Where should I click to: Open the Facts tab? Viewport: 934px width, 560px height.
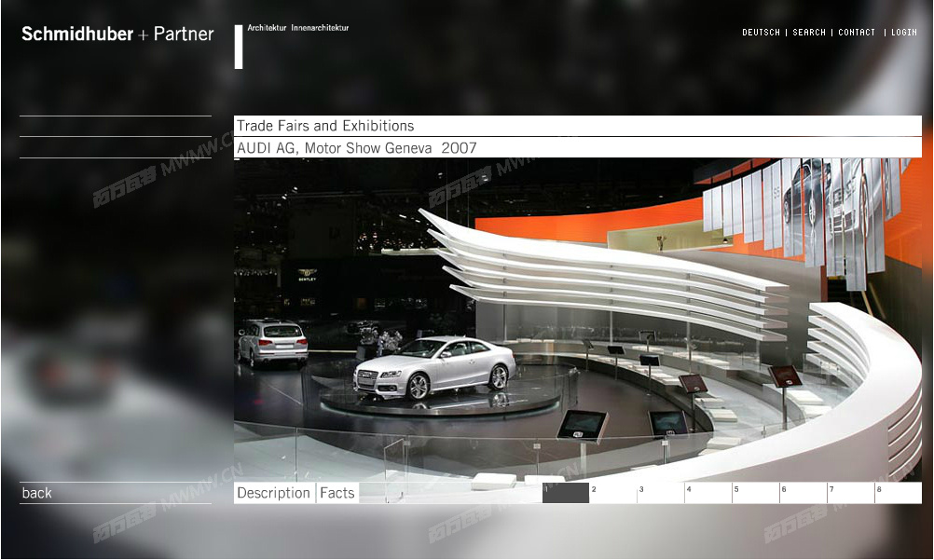pos(337,493)
